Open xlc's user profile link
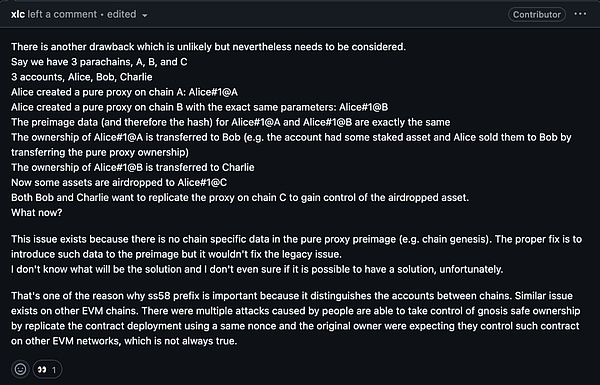The width and height of the screenshot is (600, 385). pos(18,15)
